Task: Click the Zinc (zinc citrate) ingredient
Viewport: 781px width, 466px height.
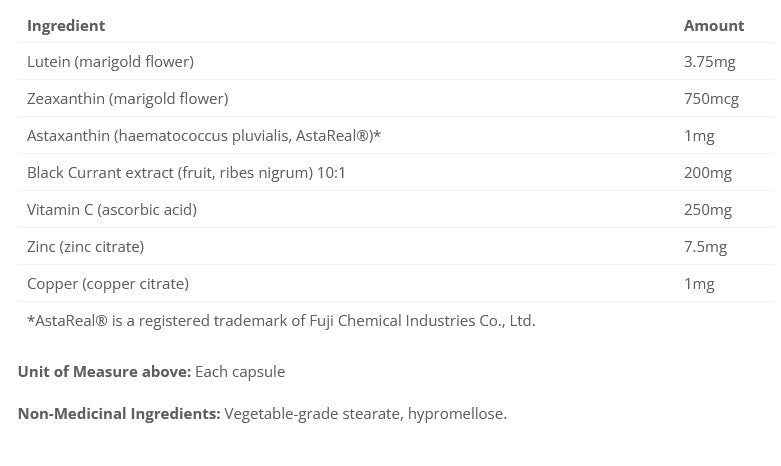Action: (x=86, y=247)
